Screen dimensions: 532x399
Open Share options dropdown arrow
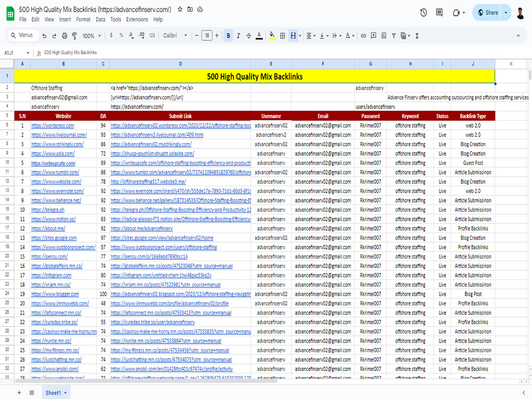pyautogui.click(x=506, y=13)
